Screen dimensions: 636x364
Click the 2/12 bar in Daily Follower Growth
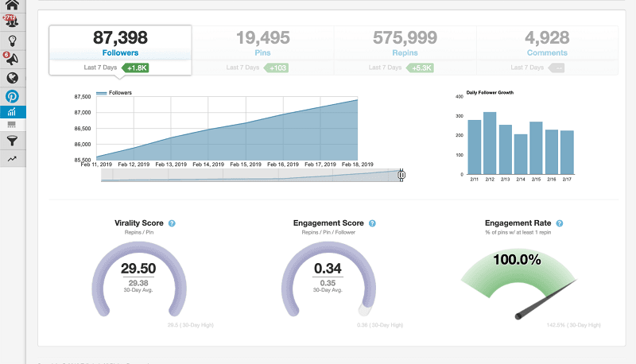[490, 143]
